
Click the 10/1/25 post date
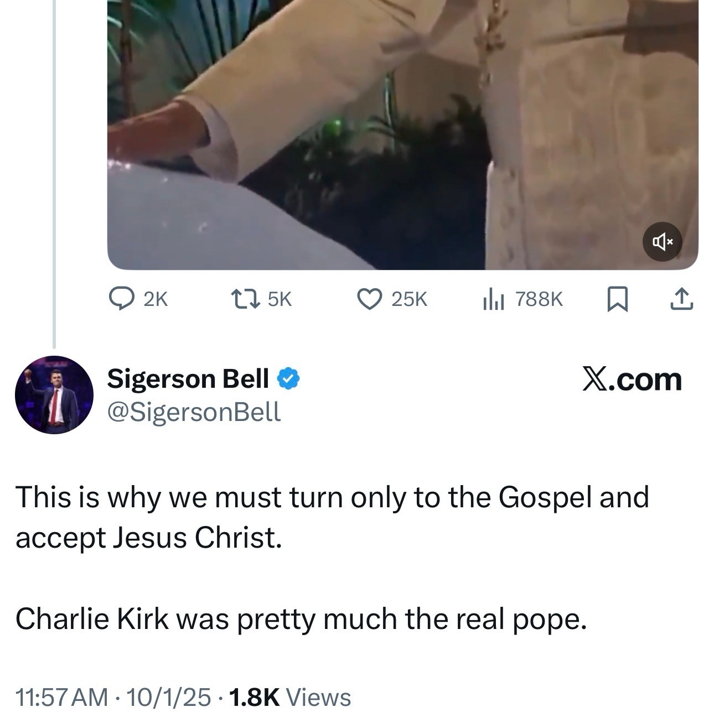pos(168,698)
